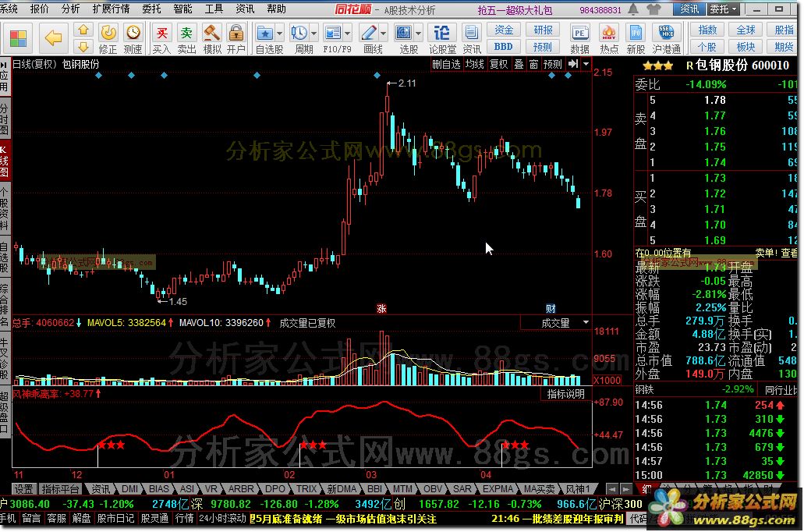Open the 报价 menu

(40, 9)
